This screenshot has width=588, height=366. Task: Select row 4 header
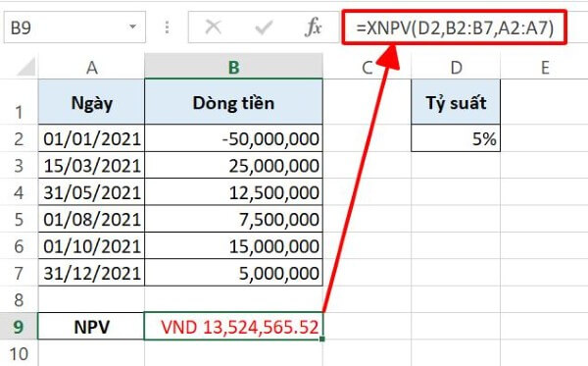[x=19, y=192]
